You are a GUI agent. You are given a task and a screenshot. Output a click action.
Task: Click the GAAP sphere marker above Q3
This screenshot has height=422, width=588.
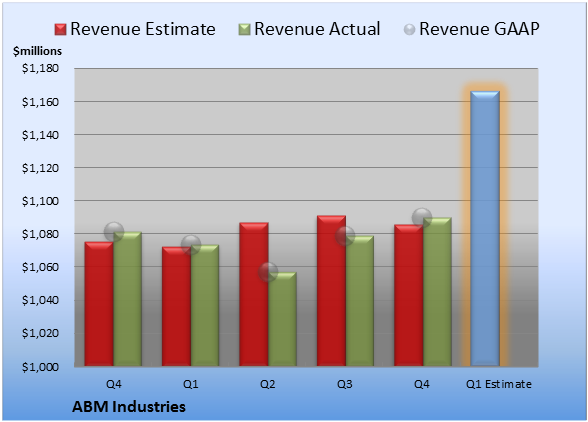coord(345,236)
